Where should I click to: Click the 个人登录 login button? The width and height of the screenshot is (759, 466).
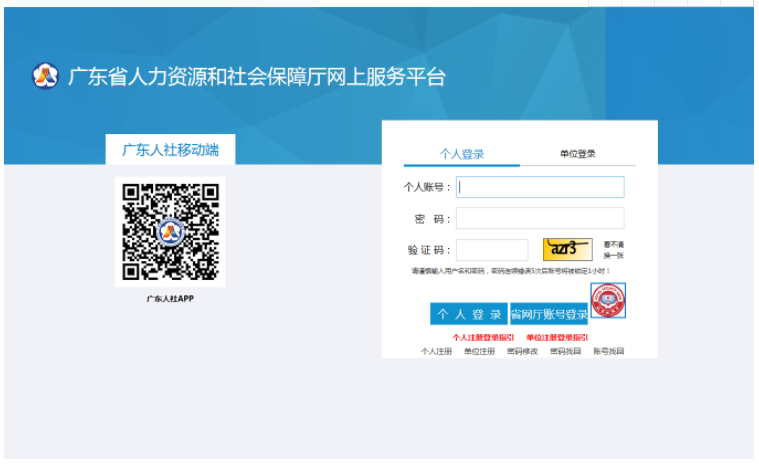click(x=469, y=314)
